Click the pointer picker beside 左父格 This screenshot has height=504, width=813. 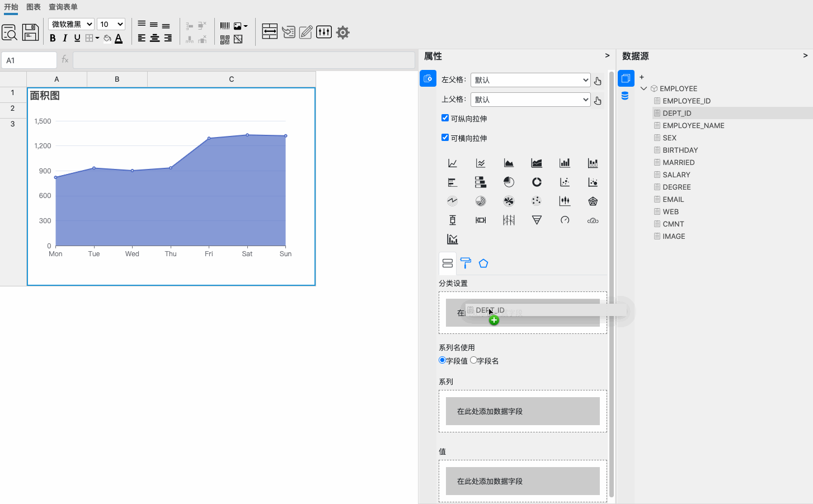tap(598, 81)
